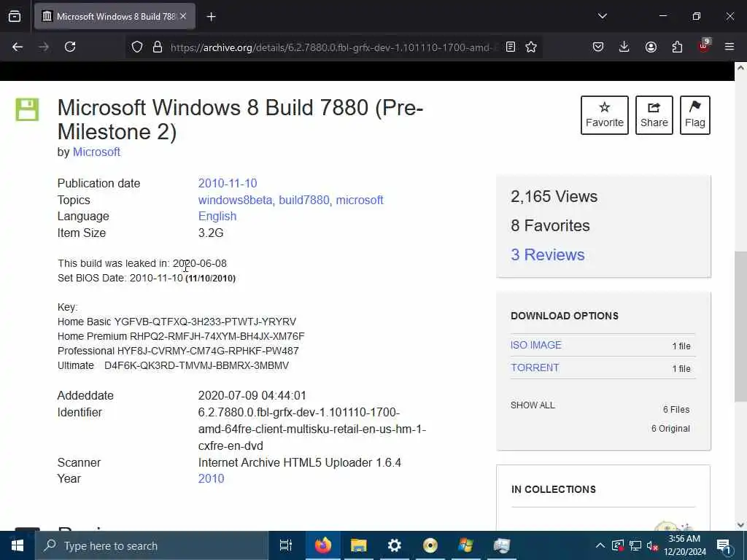Toggle reader view mode
The width and height of the screenshot is (747, 560).
point(510,47)
